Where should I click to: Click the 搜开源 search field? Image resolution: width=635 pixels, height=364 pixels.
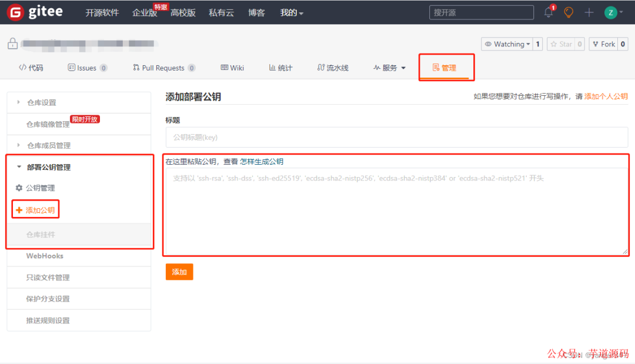482,12
